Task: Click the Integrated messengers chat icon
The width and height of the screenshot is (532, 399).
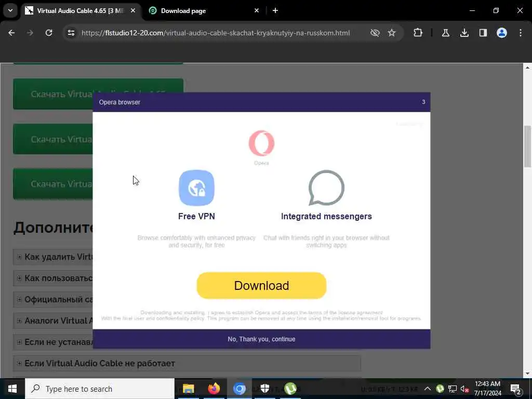Action: 326,188
